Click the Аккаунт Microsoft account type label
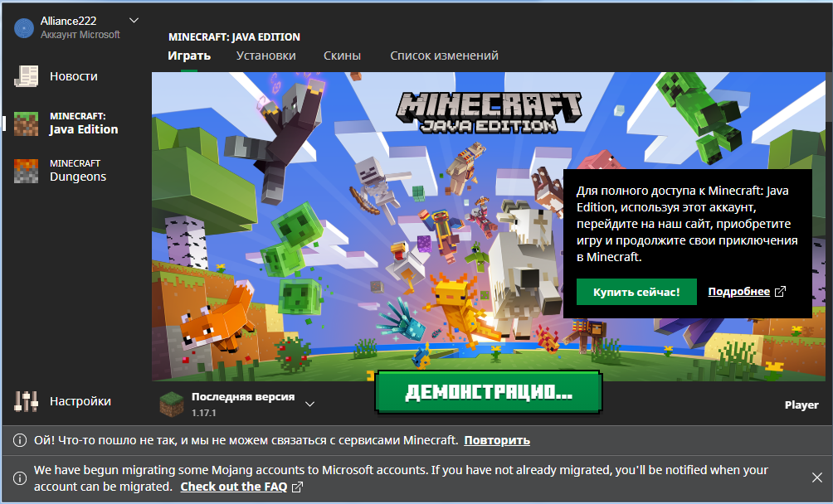Image resolution: width=833 pixels, height=504 pixels. coord(80,35)
